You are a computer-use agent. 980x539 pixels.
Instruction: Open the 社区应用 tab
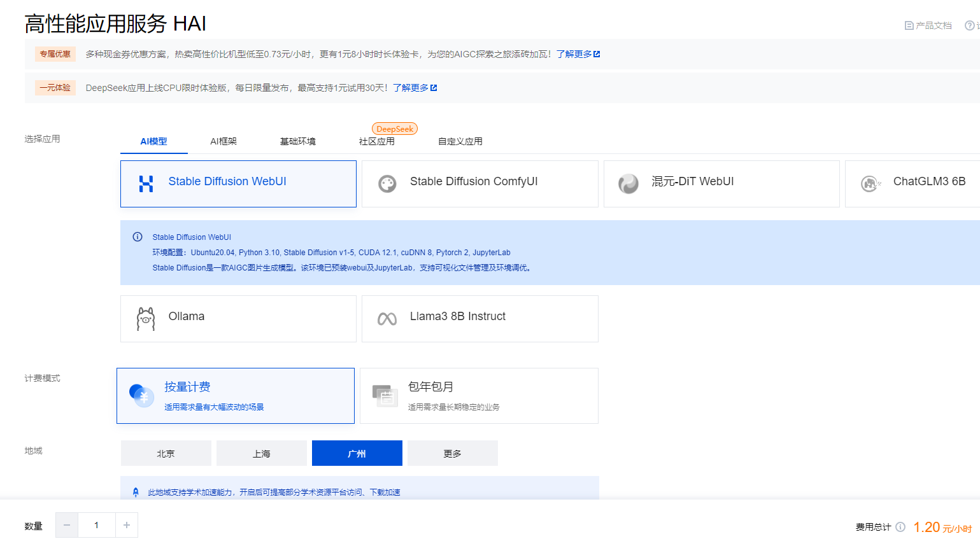pos(377,141)
